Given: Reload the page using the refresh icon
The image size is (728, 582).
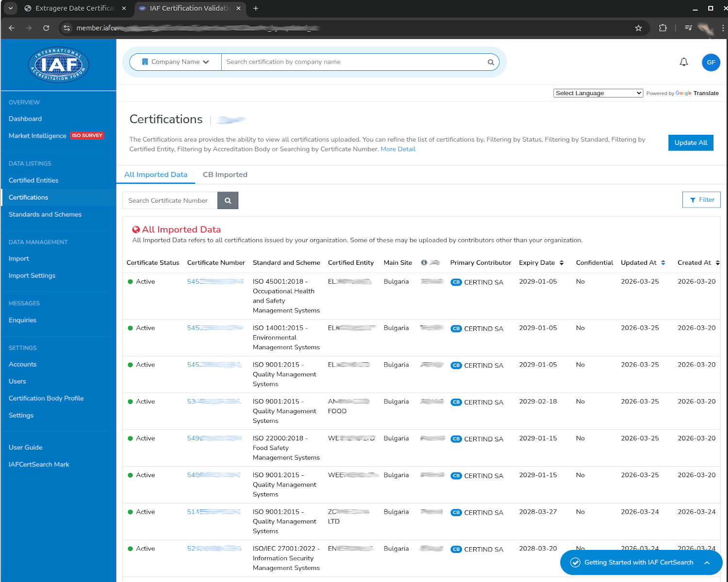Looking at the screenshot, I should [46, 28].
